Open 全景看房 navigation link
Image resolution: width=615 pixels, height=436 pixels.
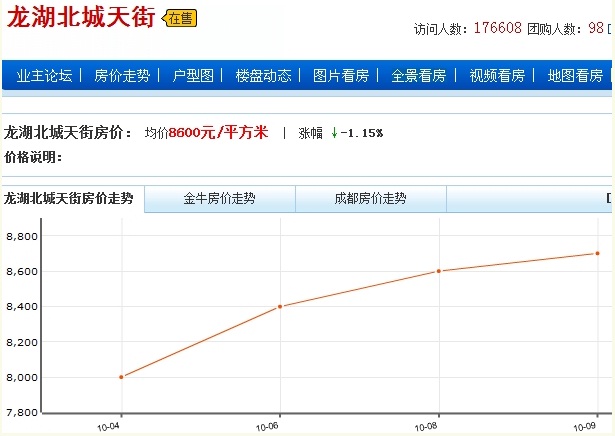419,75
